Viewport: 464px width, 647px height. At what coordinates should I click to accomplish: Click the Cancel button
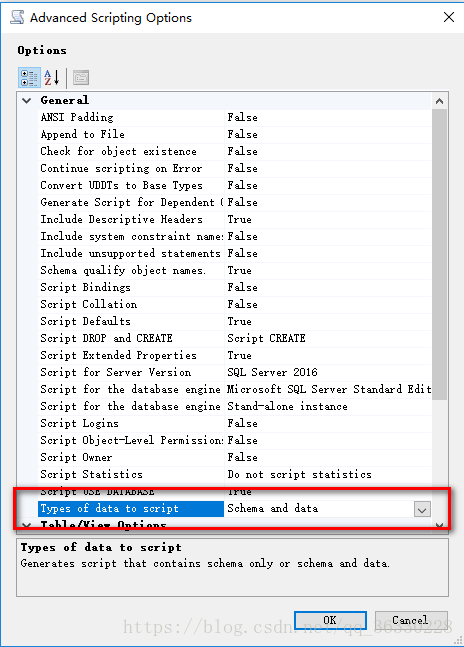[x=411, y=620]
